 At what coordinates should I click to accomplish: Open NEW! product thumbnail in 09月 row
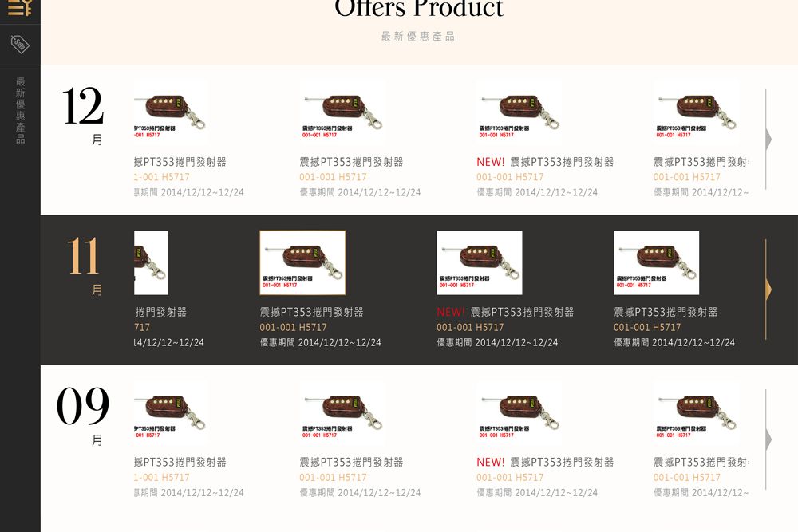coord(519,413)
